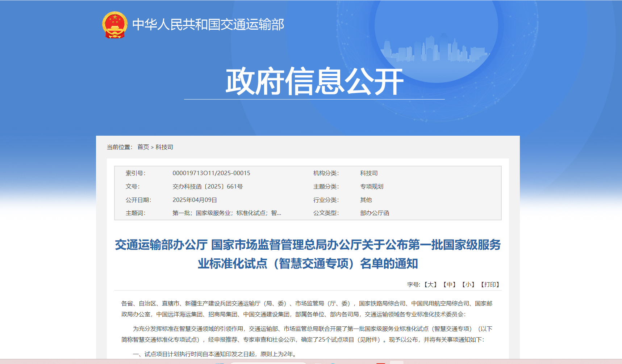Click the 当前位置 label
The height and width of the screenshot is (364, 622).
pyautogui.click(x=120, y=147)
